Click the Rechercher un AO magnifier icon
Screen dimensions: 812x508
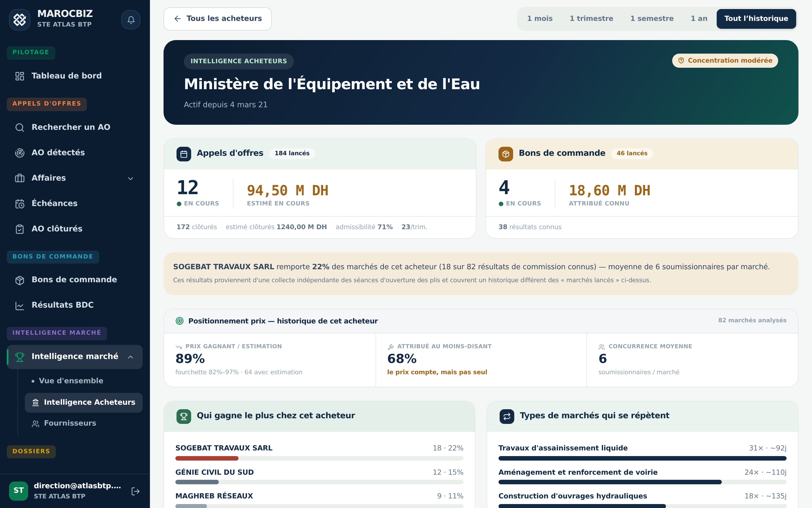click(20, 128)
